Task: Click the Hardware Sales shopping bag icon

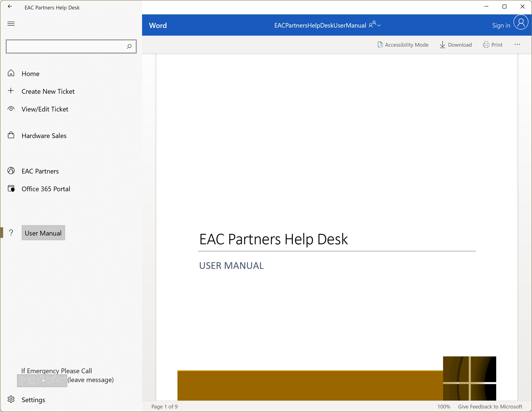Action: 11,135
